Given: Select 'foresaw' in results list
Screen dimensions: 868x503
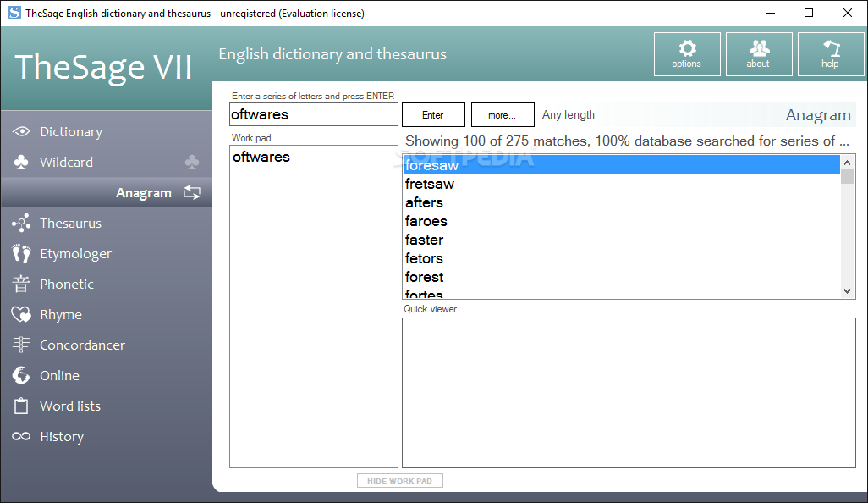Looking at the screenshot, I should pyautogui.click(x=621, y=165).
